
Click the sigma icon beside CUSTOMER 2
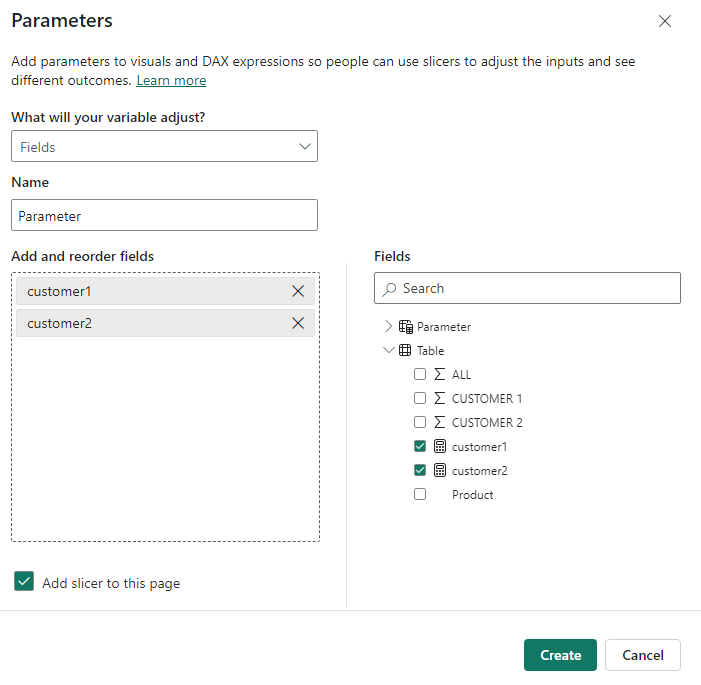439,423
